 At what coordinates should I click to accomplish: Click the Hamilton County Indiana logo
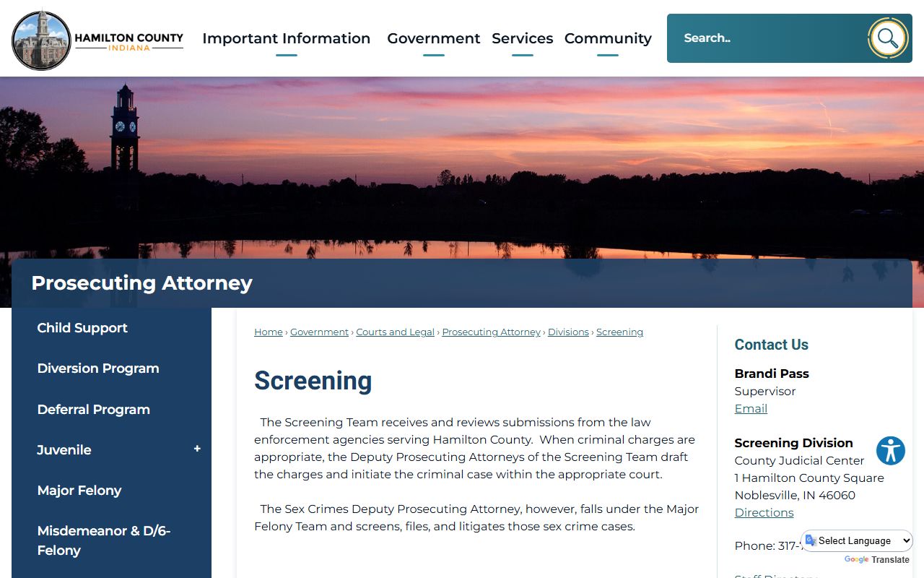point(97,40)
